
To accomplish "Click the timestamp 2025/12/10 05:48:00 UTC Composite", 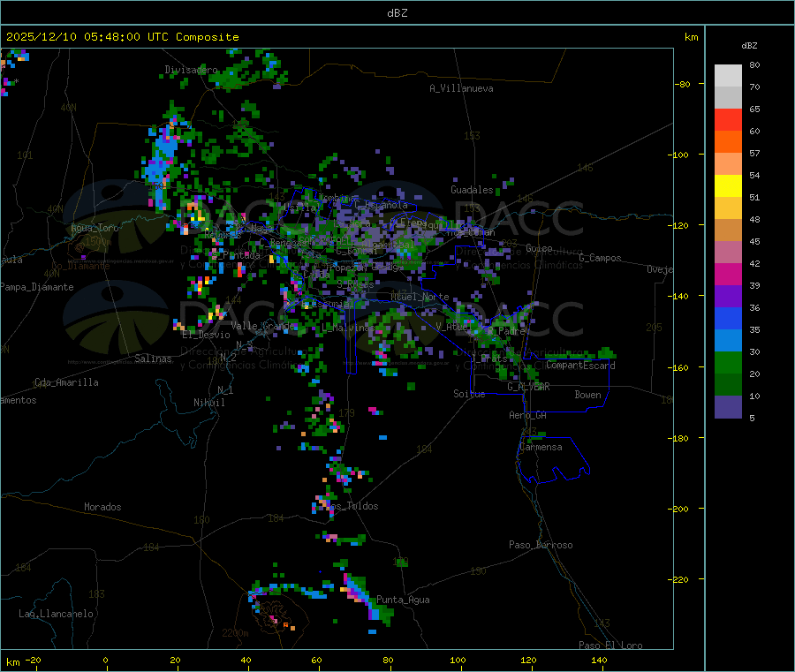I will click(x=123, y=37).
